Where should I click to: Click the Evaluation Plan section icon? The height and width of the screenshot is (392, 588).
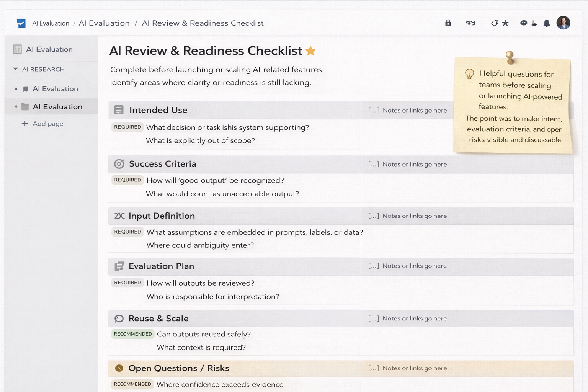[x=119, y=266]
